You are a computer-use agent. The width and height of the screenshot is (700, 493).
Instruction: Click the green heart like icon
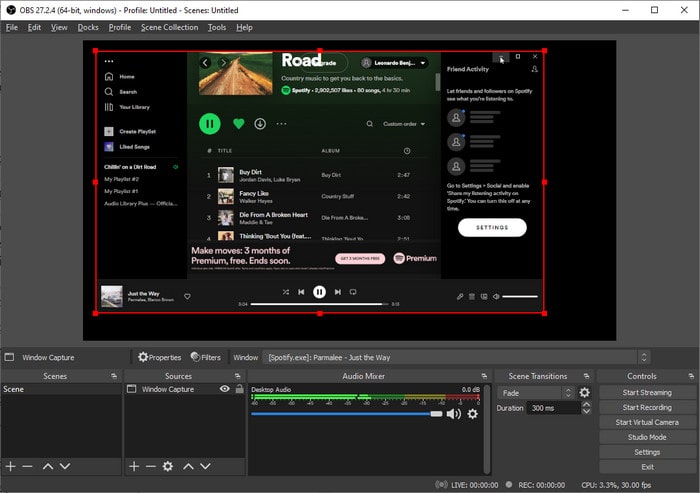point(239,124)
